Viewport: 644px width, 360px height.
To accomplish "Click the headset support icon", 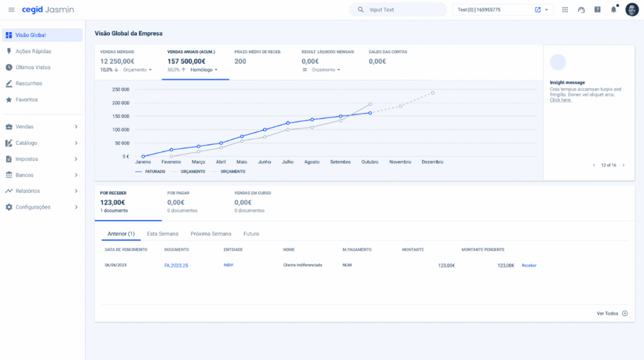I will pyautogui.click(x=581, y=10).
